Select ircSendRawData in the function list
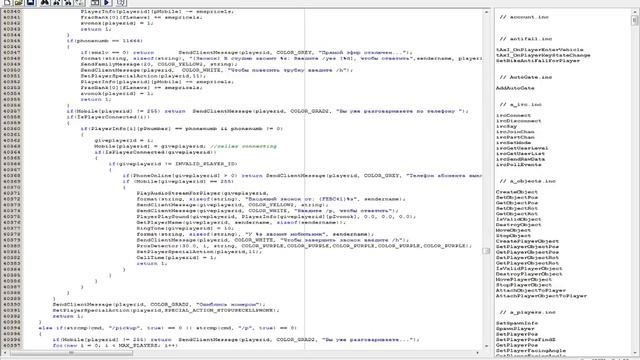 point(520,159)
